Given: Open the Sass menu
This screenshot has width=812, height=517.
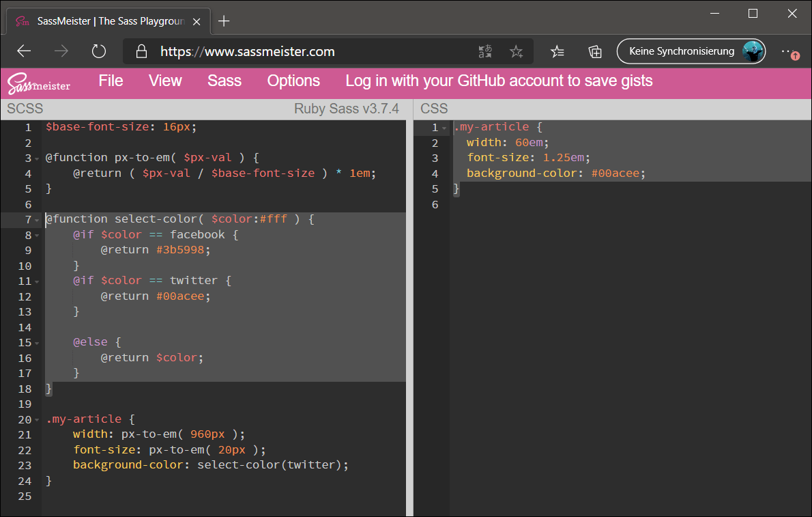Looking at the screenshot, I should [224, 81].
